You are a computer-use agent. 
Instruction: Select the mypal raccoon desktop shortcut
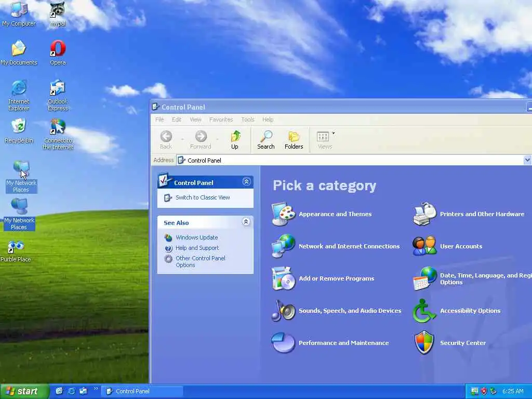(58, 14)
